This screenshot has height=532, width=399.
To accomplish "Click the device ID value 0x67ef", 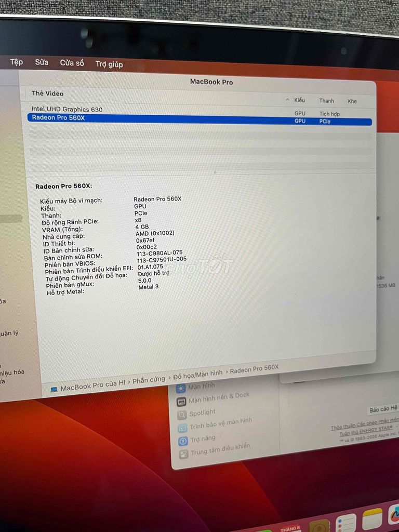I will click(x=145, y=240).
